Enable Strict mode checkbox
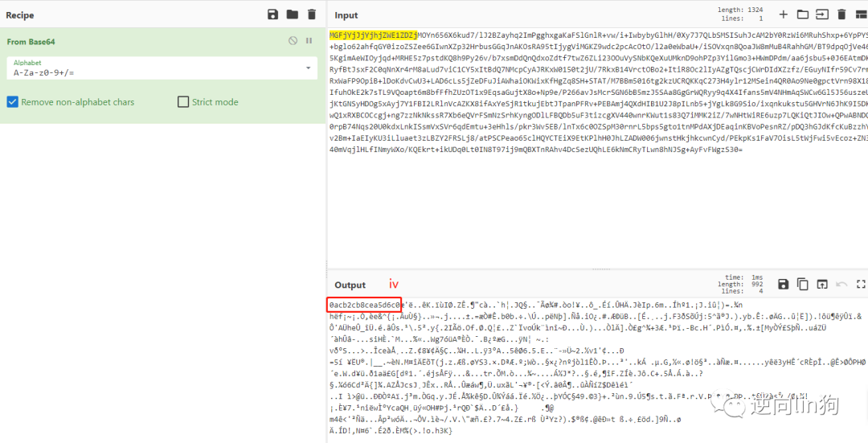This screenshot has width=868, height=443. pyautogui.click(x=183, y=102)
